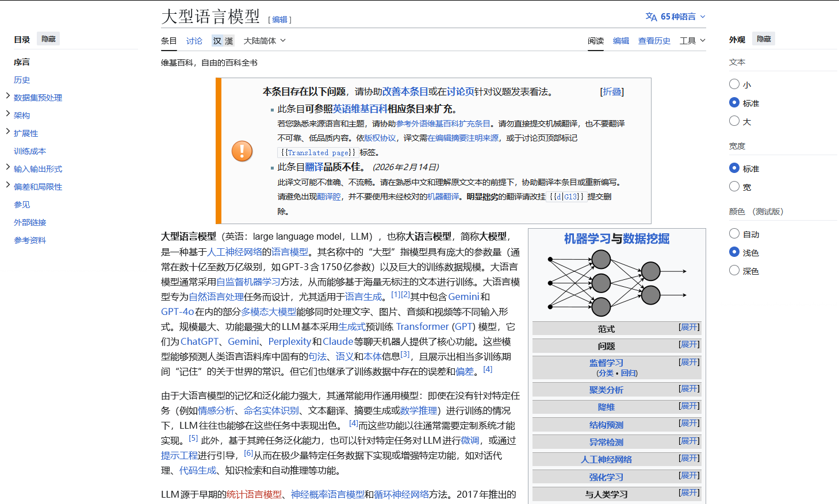Go to 序言 in contents
The image size is (839, 504).
coord(22,62)
